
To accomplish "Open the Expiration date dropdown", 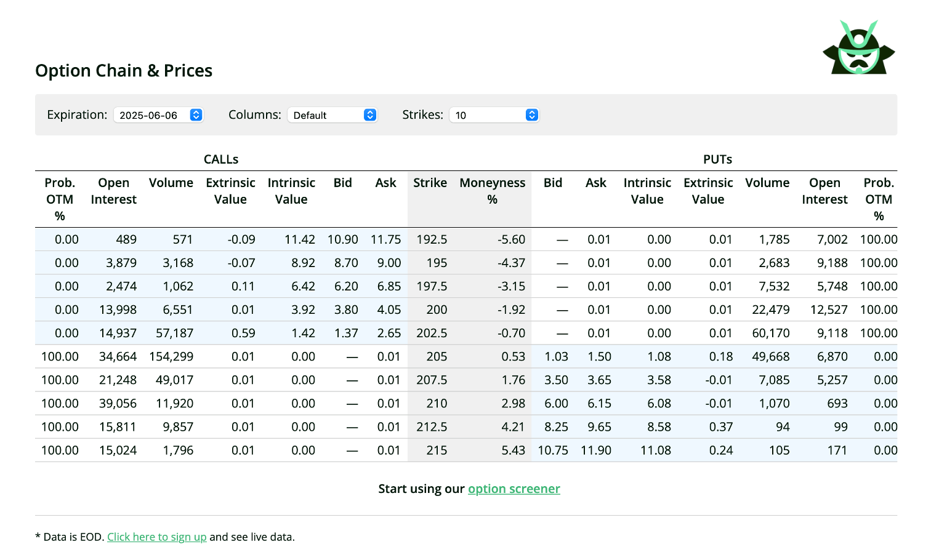I will point(158,115).
